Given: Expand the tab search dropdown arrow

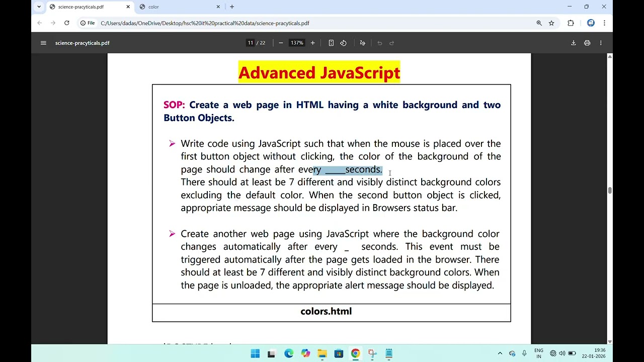Looking at the screenshot, I should (x=39, y=7).
